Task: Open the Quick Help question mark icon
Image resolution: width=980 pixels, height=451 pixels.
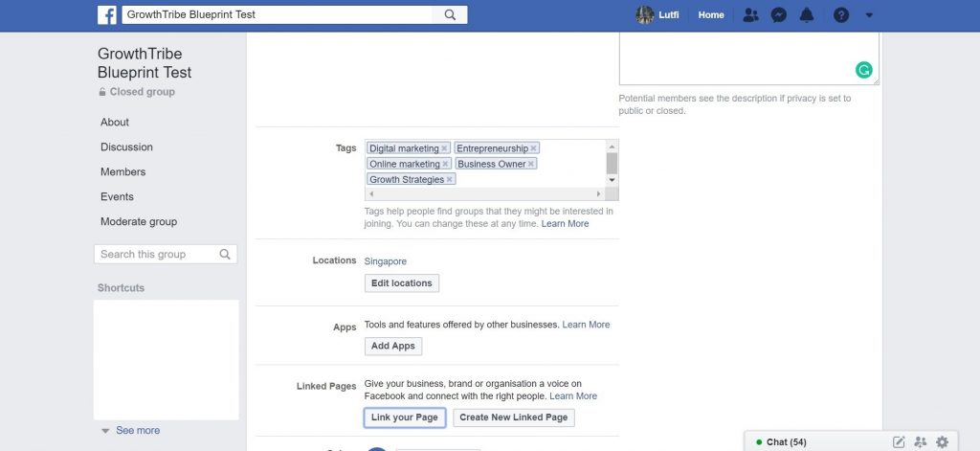Action: [841, 15]
